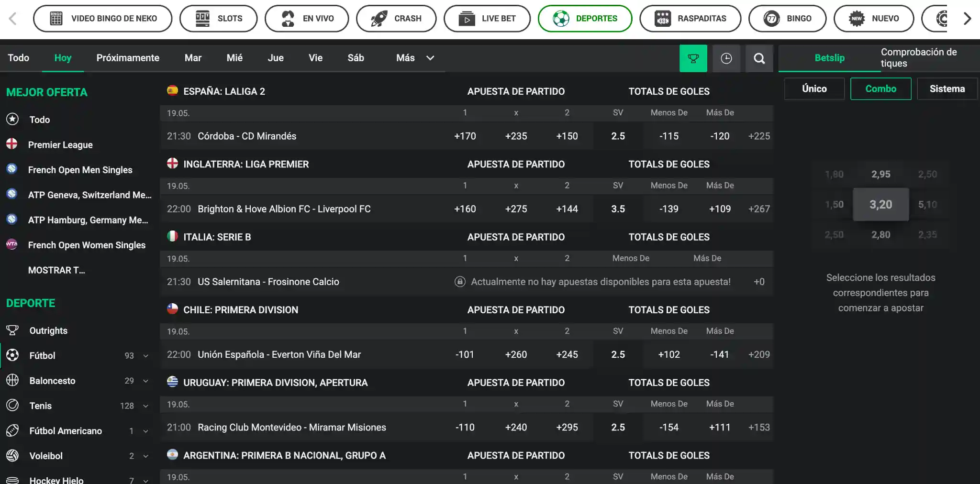Switch to Sistema bet type
The width and height of the screenshot is (980, 484).
947,88
